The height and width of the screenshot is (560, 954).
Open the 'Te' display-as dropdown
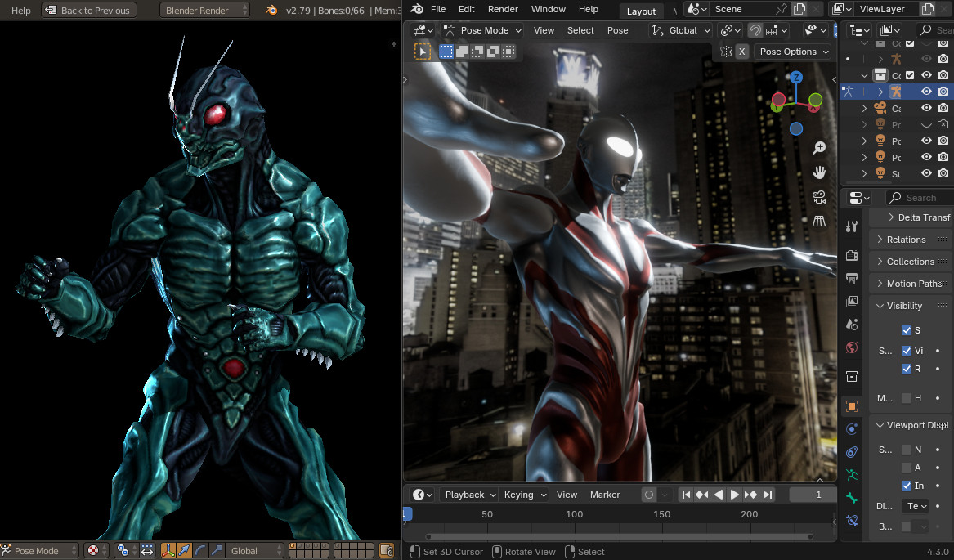pyautogui.click(x=917, y=506)
